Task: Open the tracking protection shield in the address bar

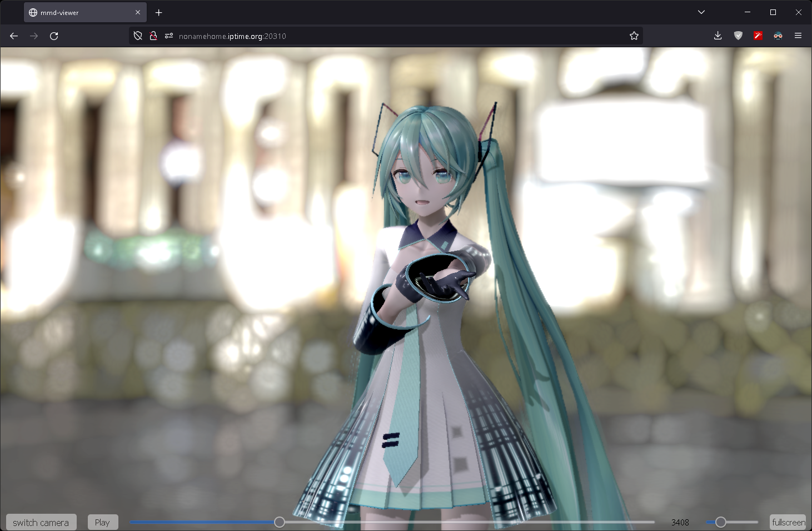Action: 138,36
